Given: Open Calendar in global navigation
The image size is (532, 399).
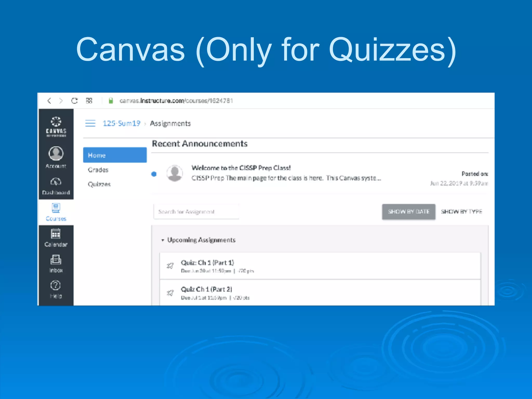Looking at the screenshot, I should pyautogui.click(x=56, y=238).
